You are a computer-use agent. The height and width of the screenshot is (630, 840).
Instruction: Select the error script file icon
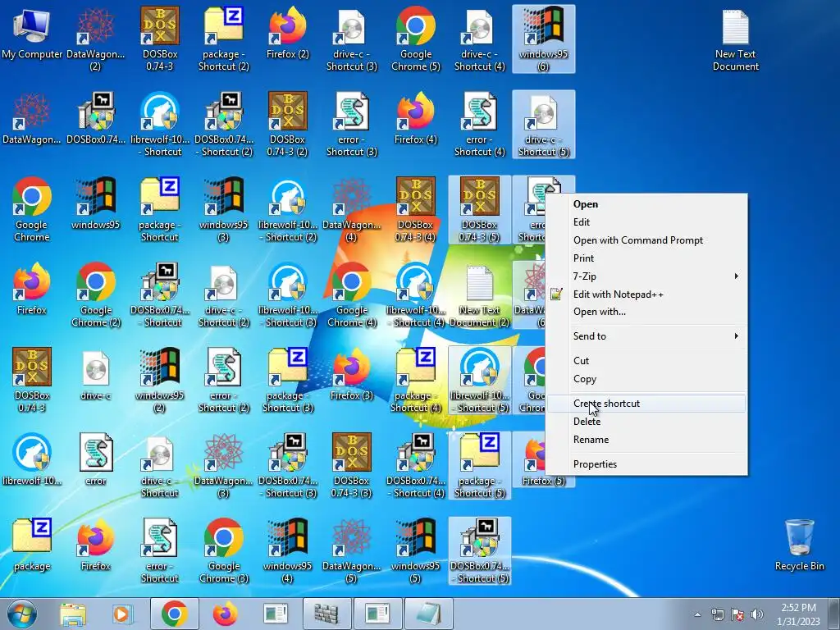96,459
